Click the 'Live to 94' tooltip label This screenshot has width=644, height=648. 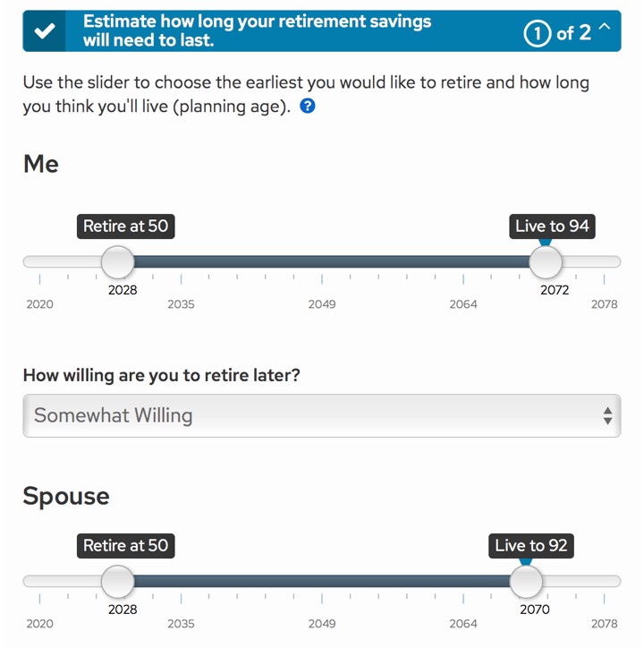[x=552, y=226]
